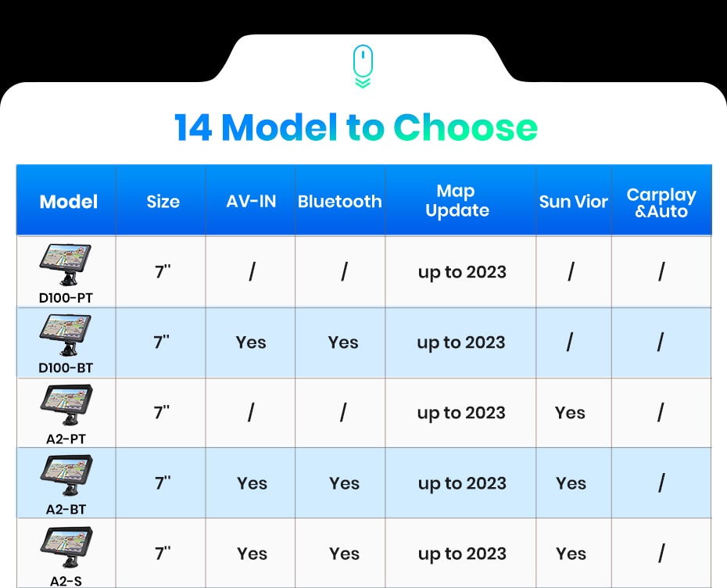Click the Carplay & Auto column header
The image size is (727, 588).
coord(661,202)
